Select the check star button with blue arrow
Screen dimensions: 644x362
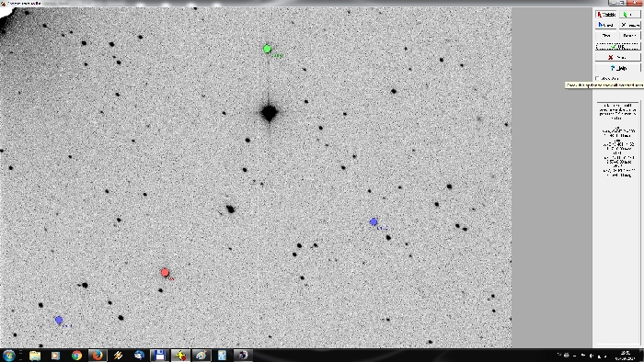(605, 25)
